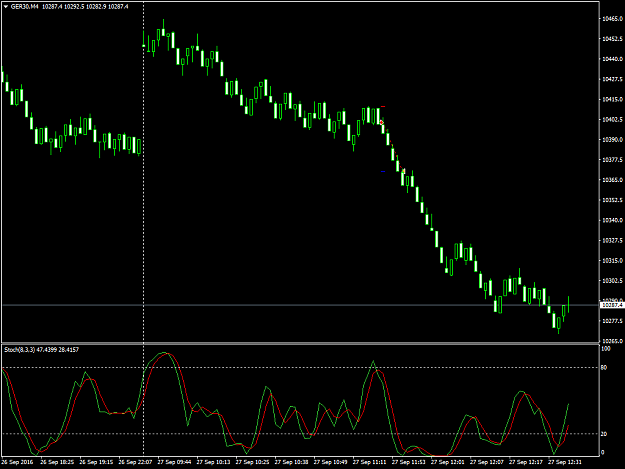The image size is (625, 469).
Task: Click time label 27 Sep 10:38
Action: [x=291, y=462]
